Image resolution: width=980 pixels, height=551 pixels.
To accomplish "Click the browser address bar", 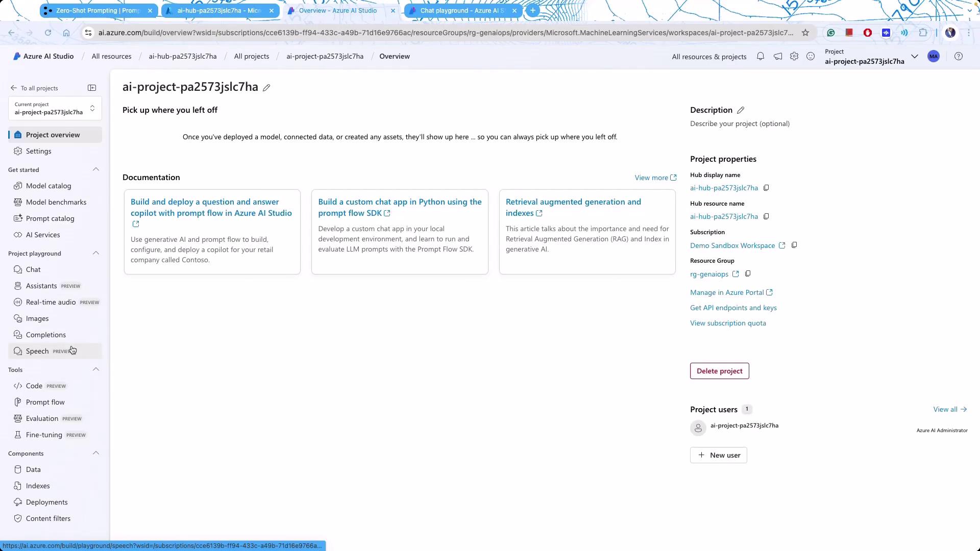I will pos(444,33).
